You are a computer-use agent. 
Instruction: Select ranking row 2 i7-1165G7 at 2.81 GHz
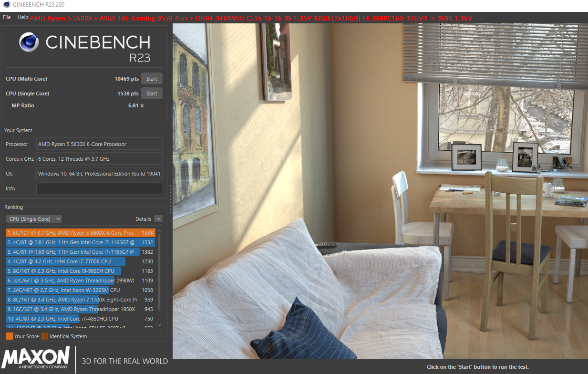coord(80,242)
